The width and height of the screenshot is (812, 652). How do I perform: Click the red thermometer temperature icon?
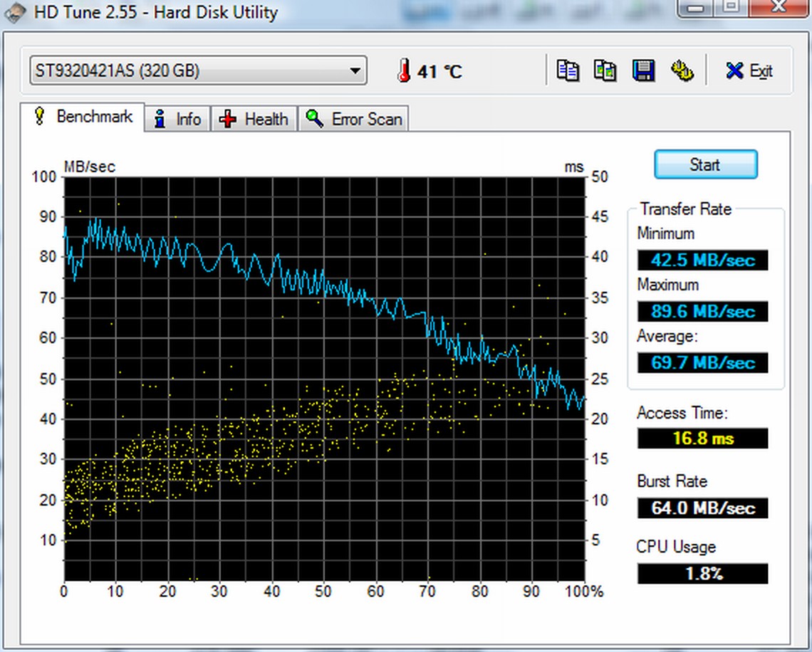tap(404, 70)
